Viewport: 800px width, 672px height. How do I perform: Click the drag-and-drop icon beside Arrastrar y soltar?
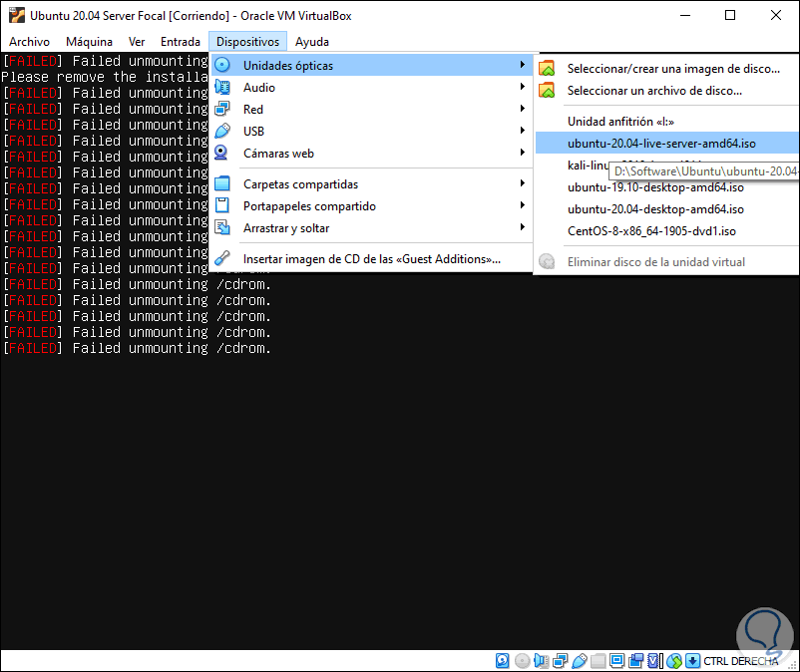[x=222, y=227]
